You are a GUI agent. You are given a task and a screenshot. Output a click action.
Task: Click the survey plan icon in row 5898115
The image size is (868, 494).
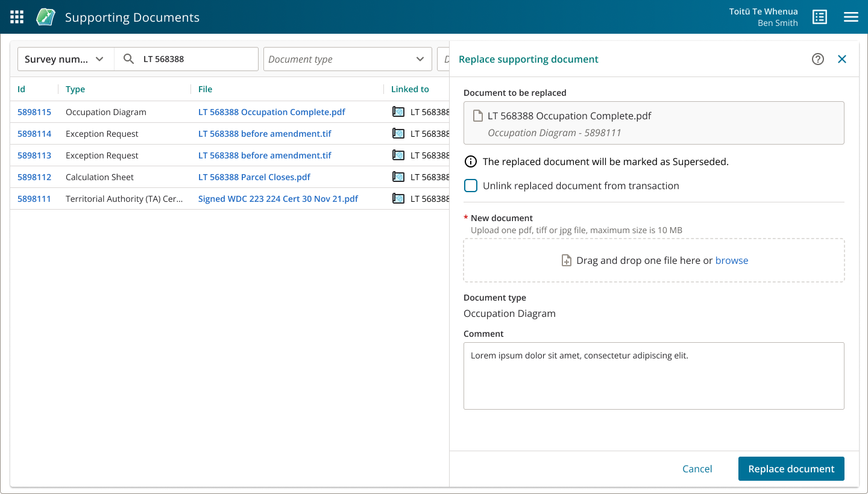(x=398, y=112)
